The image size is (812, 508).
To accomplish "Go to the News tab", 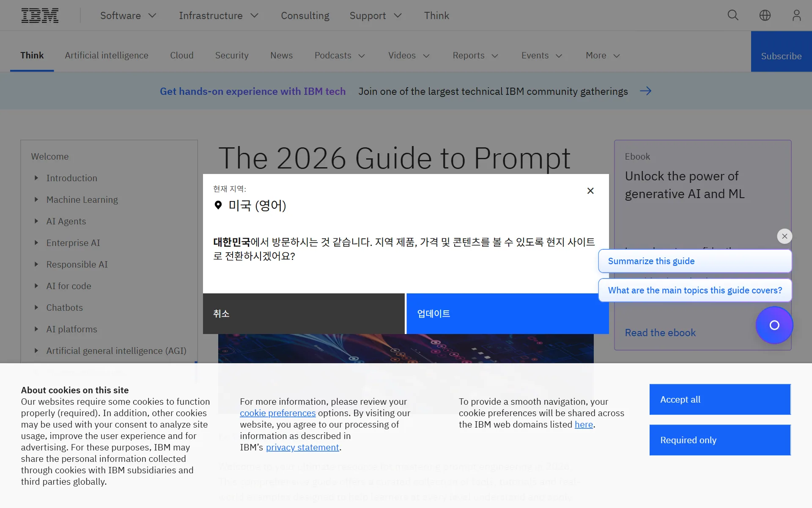I will point(281,55).
